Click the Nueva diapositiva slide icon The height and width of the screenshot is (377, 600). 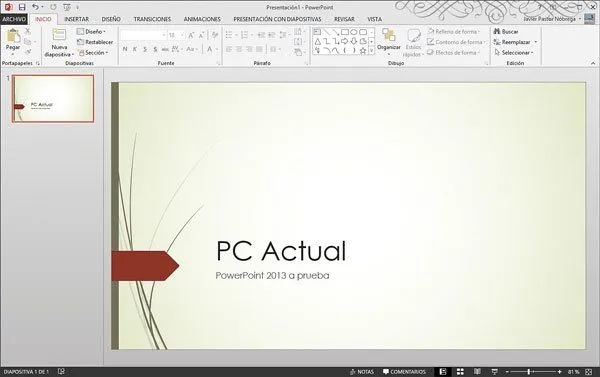pos(59,35)
